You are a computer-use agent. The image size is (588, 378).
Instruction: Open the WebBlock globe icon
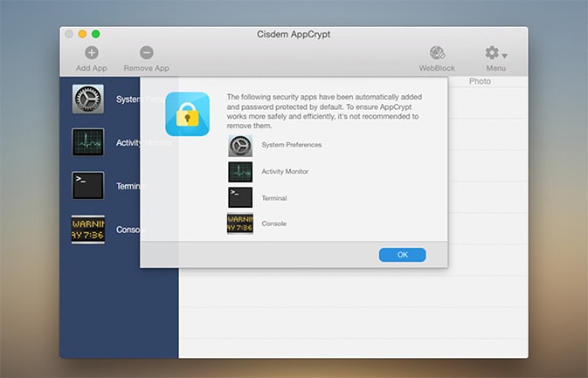[437, 53]
